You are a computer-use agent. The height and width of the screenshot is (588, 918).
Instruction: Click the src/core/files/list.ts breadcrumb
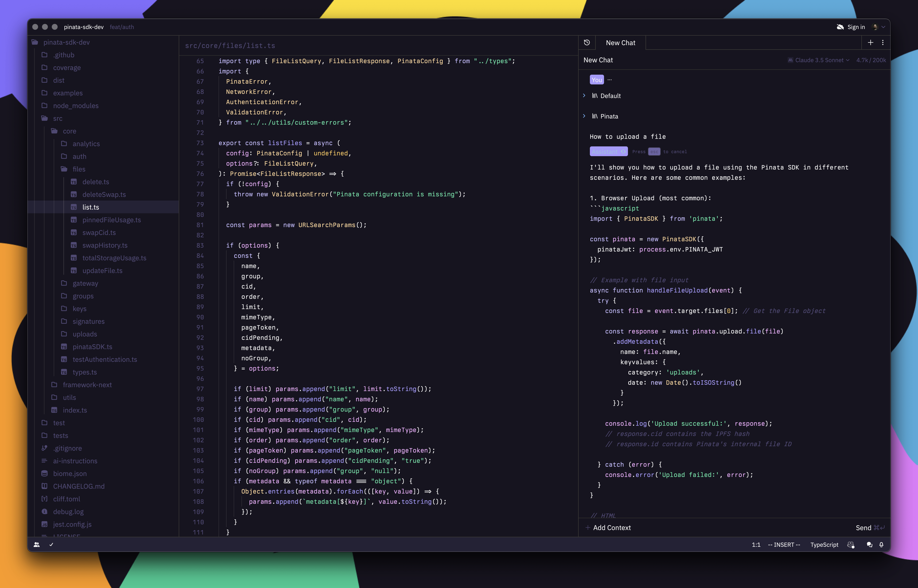click(230, 45)
